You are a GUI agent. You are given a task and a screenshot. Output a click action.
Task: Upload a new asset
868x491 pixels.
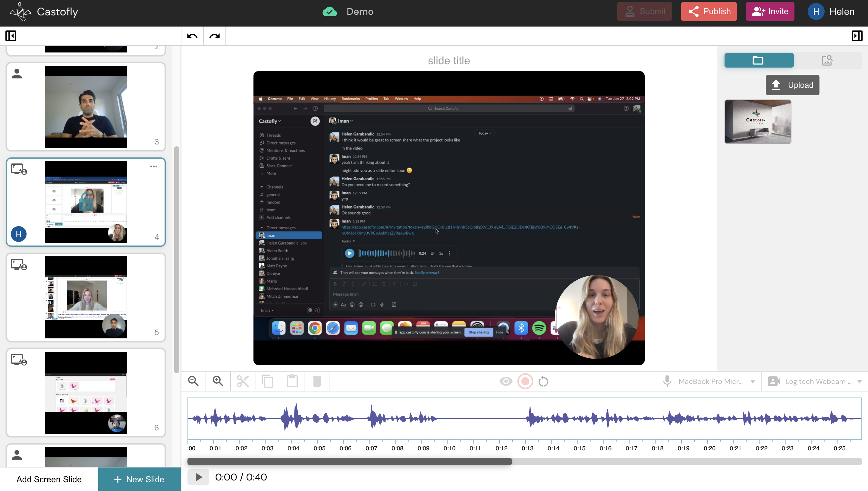[x=793, y=85]
